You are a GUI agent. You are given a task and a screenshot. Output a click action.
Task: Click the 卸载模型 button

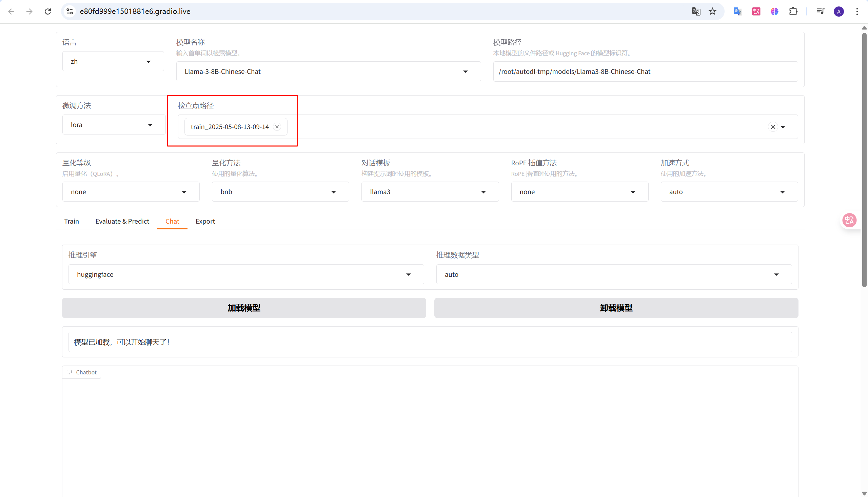[616, 308]
